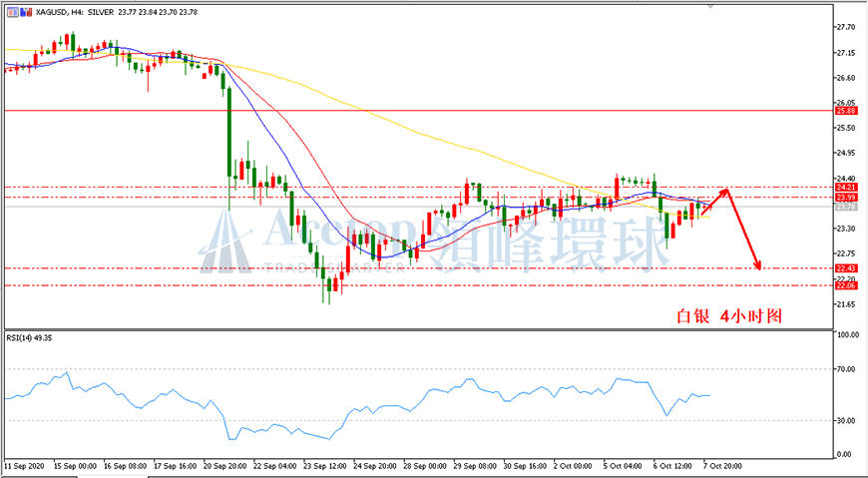868x478 pixels.
Task: Click the 24.21 price level tag
Action: click(846, 188)
